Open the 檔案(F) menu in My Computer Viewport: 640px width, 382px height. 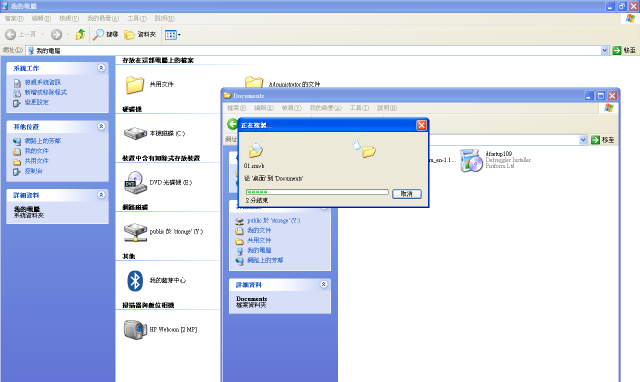[x=14, y=18]
